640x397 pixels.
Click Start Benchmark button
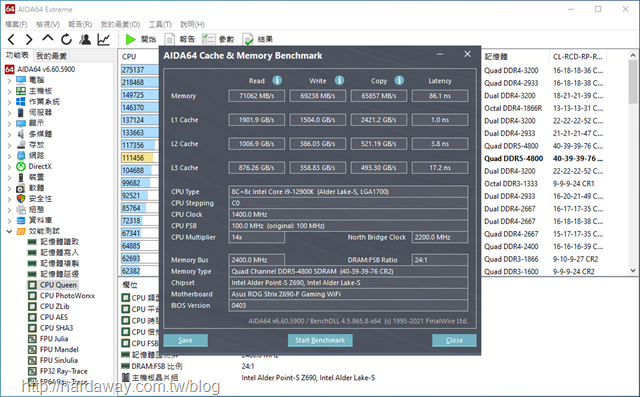coord(320,340)
